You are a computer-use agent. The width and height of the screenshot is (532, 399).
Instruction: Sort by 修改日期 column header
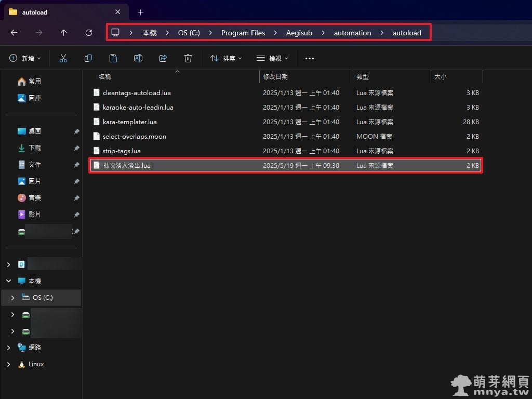point(275,76)
